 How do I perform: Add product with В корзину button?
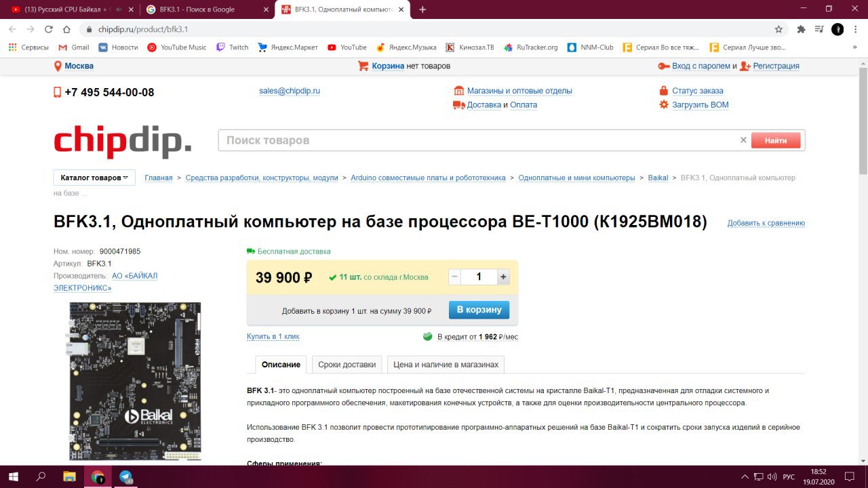click(x=479, y=310)
